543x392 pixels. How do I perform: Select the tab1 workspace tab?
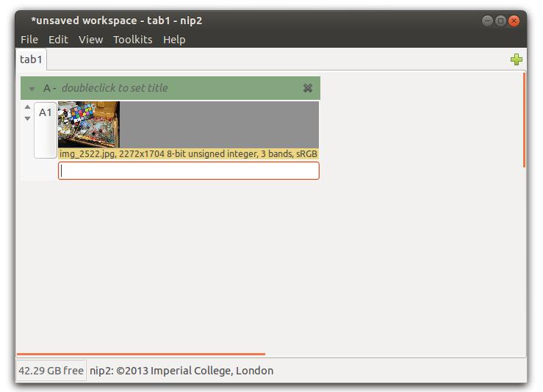(x=31, y=59)
